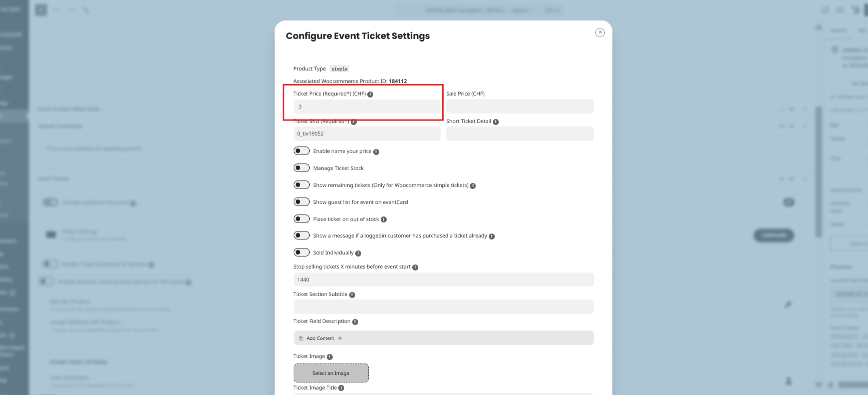Click the Short Ticket Detail info icon
Image resolution: width=868 pixels, height=395 pixels.
pyautogui.click(x=496, y=121)
